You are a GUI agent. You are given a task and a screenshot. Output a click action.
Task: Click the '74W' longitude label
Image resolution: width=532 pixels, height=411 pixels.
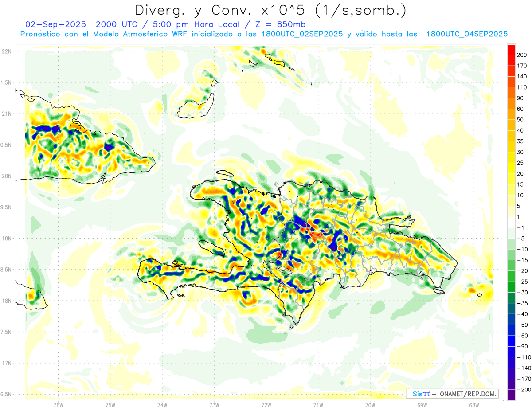[x=162, y=405]
